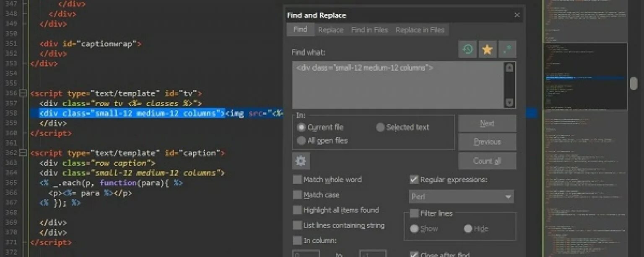Select the All open files option
Viewport: 644px width, 257px height.
[301, 141]
